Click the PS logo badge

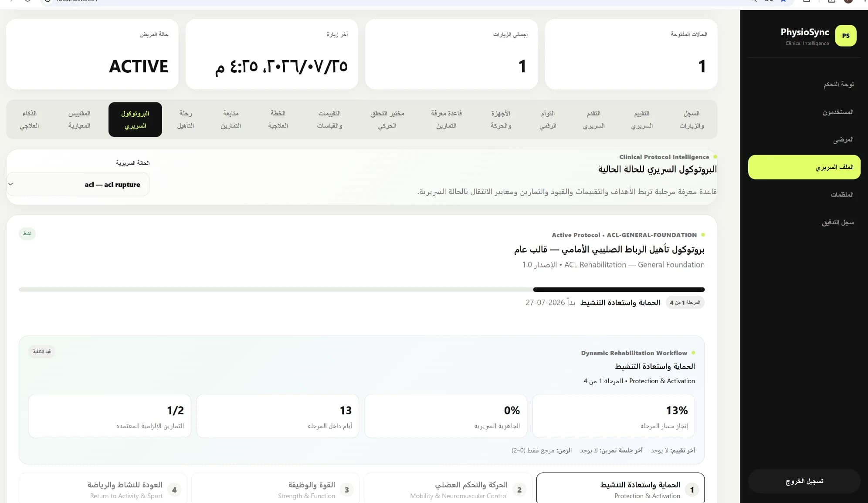click(845, 36)
